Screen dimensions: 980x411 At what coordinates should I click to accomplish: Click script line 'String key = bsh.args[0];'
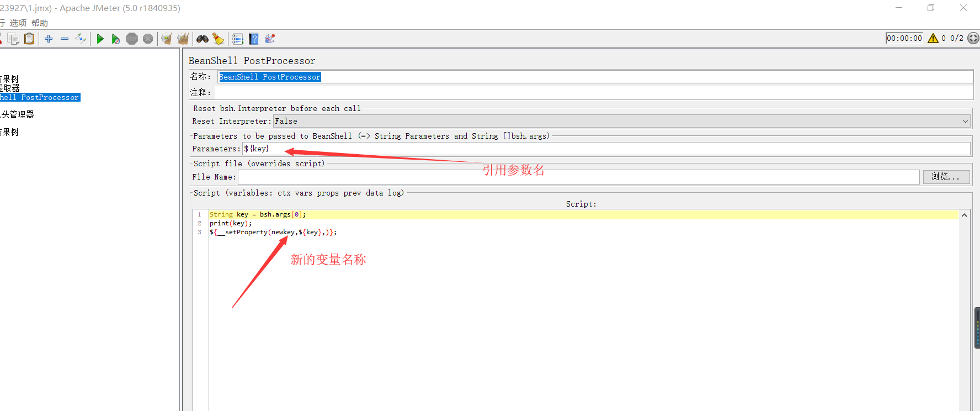coord(258,214)
